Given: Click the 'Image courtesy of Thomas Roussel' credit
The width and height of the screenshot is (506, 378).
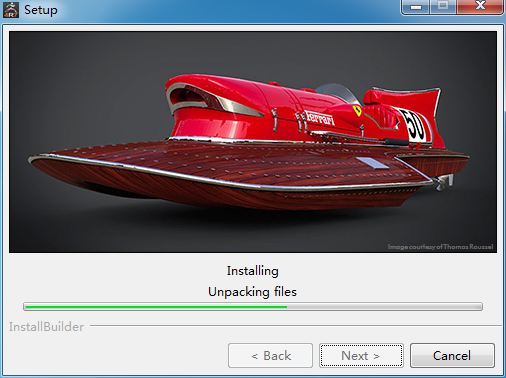Looking at the screenshot, I should point(440,247).
